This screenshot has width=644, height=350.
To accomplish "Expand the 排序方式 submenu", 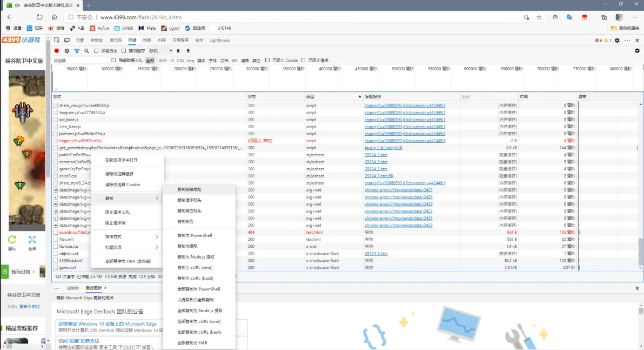I will coord(128,236).
